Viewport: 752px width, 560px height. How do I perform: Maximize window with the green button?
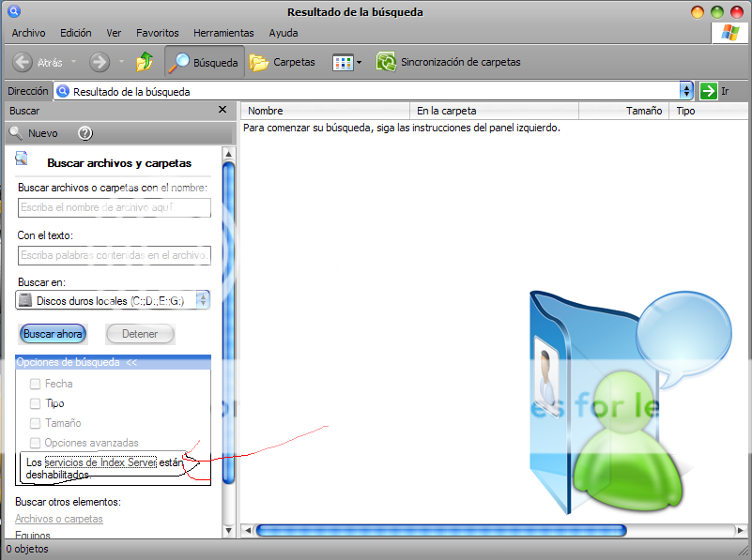(717, 12)
